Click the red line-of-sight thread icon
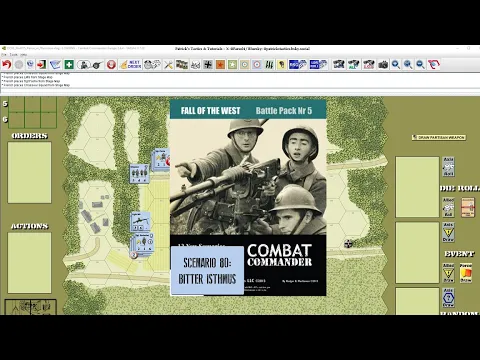This screenshot has height=360, width=480. pos(434,64)
